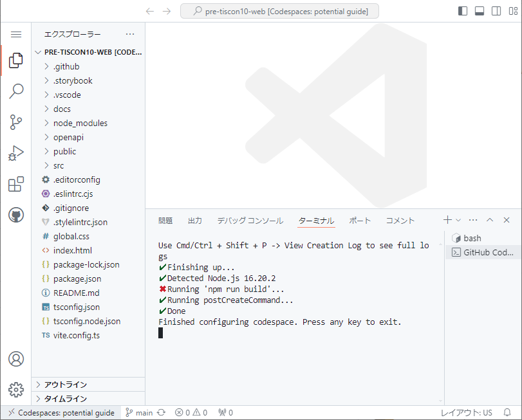Expand the node_modules folder
The image size is (522, 420).
[80, 123]
